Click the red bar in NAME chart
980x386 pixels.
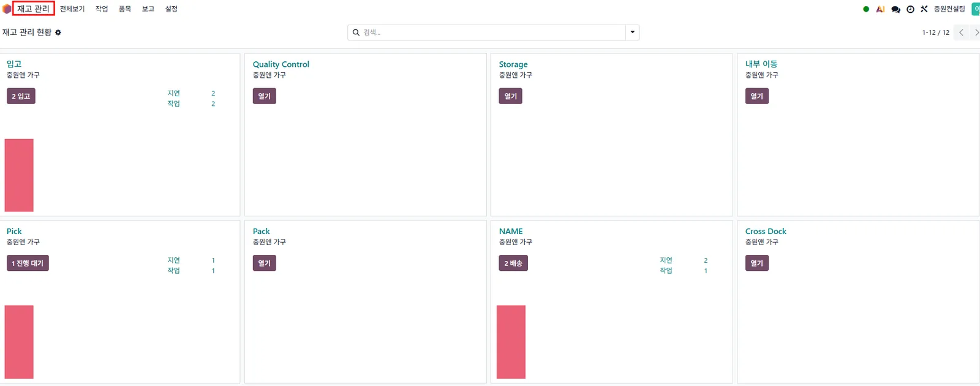click(x=511, y=342)
